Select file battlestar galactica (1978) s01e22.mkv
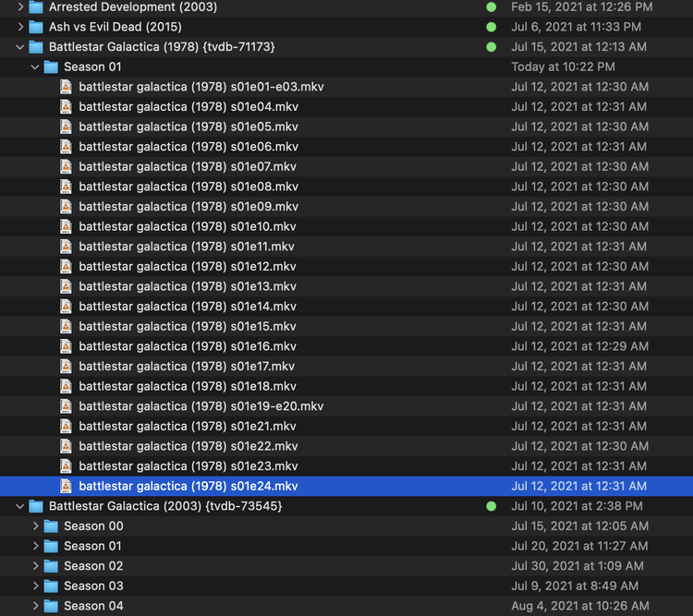 tap(188, 446)
